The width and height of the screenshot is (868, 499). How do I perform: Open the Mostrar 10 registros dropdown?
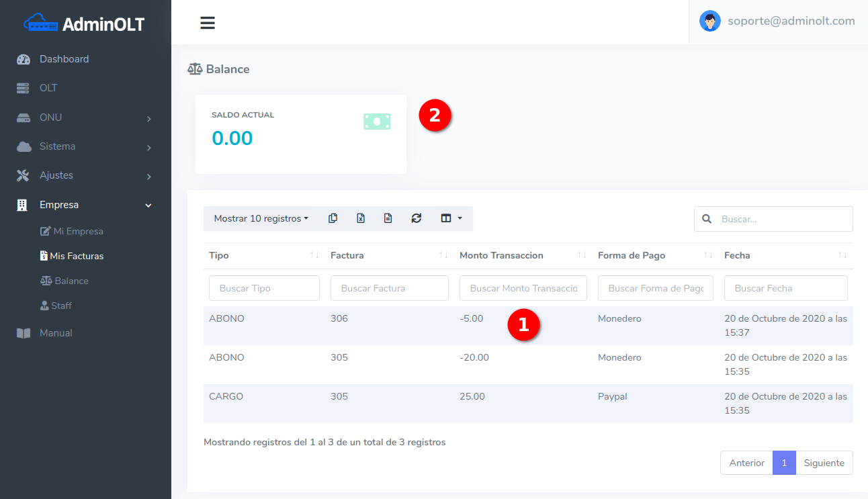[x=261, y=218]
